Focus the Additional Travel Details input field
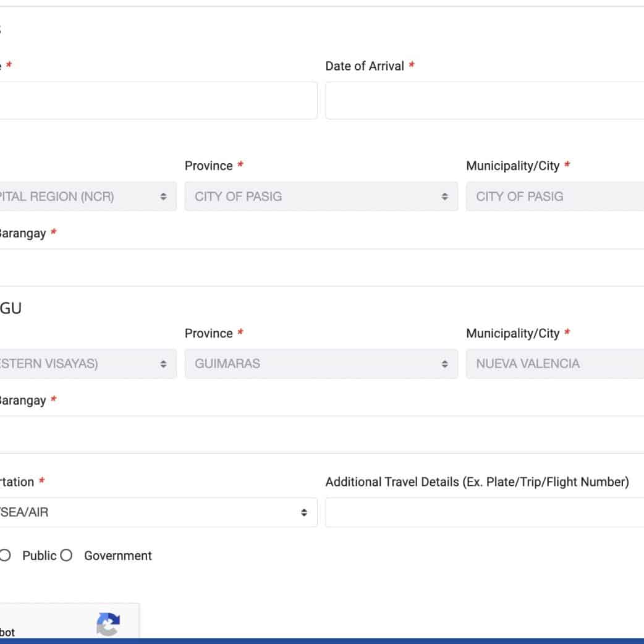The width and height of the screenshot is (644, 644). 485,512
